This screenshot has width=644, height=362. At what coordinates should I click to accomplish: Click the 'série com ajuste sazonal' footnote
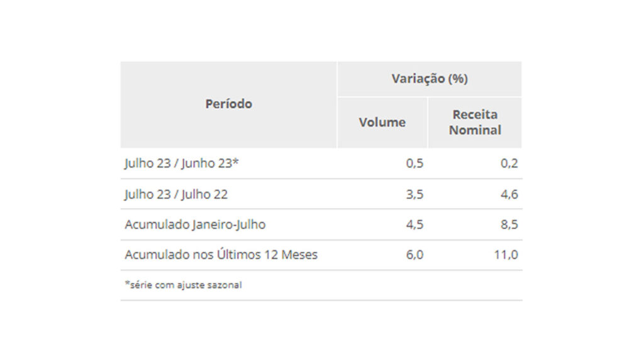(x=185, y=285)
